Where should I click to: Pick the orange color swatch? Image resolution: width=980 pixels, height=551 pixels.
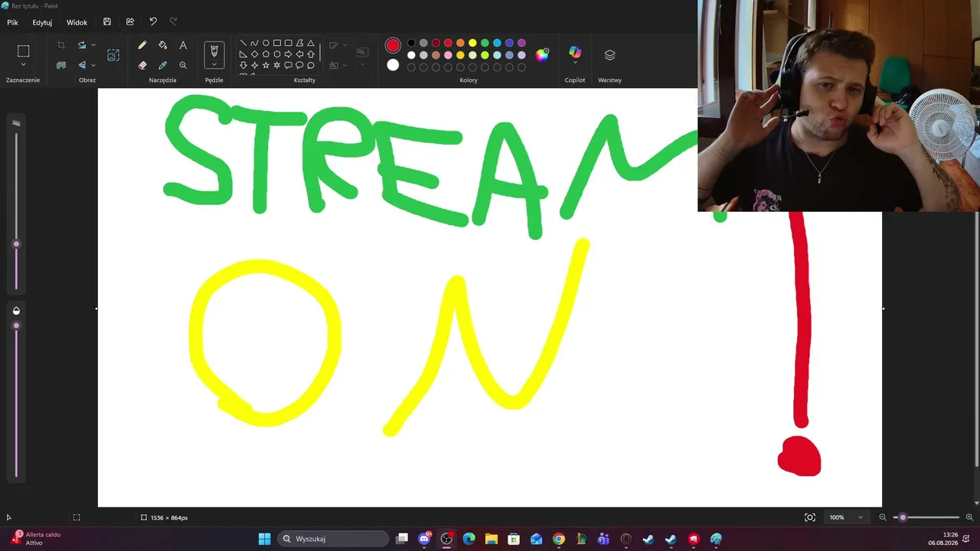pos(460,43)
